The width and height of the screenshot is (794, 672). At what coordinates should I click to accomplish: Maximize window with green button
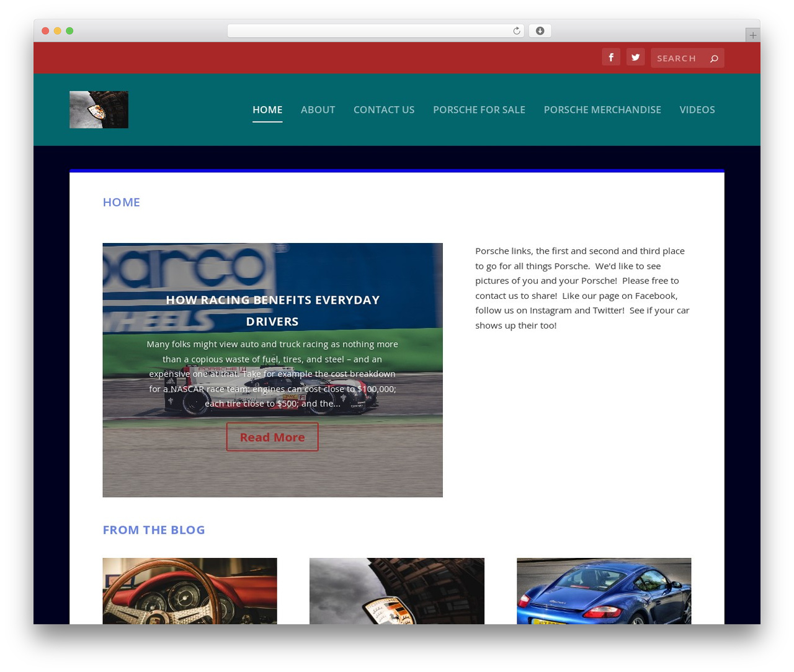pyautogui.click(x=69, y=31)
